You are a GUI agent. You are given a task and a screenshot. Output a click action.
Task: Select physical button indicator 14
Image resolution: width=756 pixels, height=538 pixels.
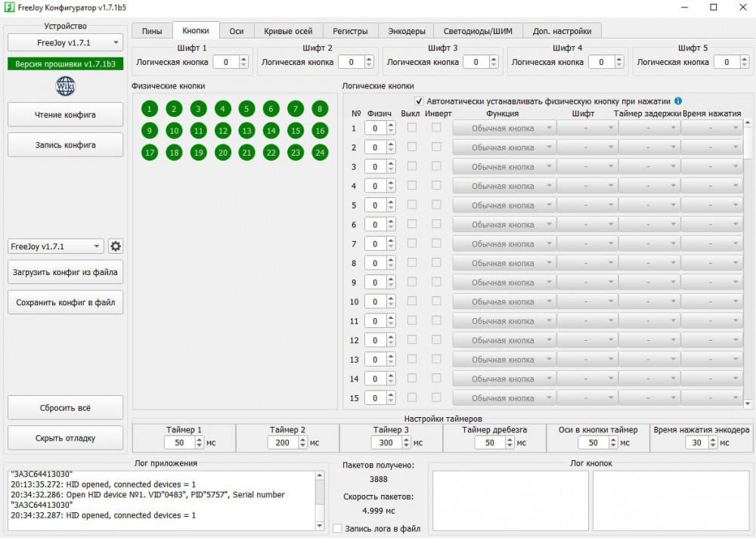click(271, 131)
